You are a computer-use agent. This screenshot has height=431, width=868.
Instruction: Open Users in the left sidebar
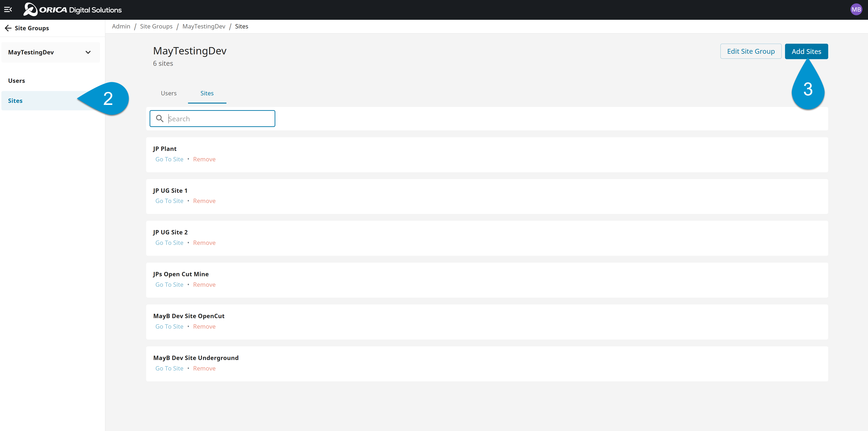17,81
